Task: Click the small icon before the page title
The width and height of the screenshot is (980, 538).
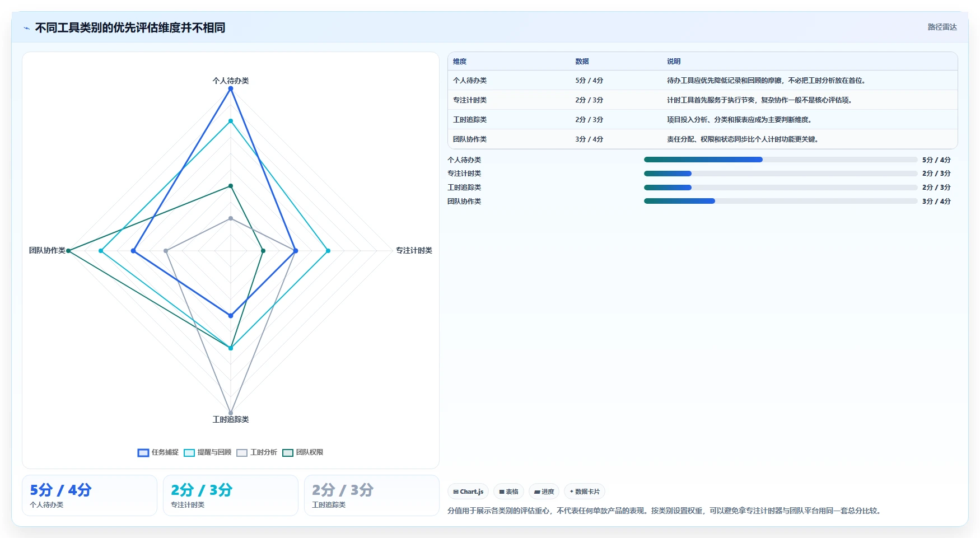Action: [26, 28]
